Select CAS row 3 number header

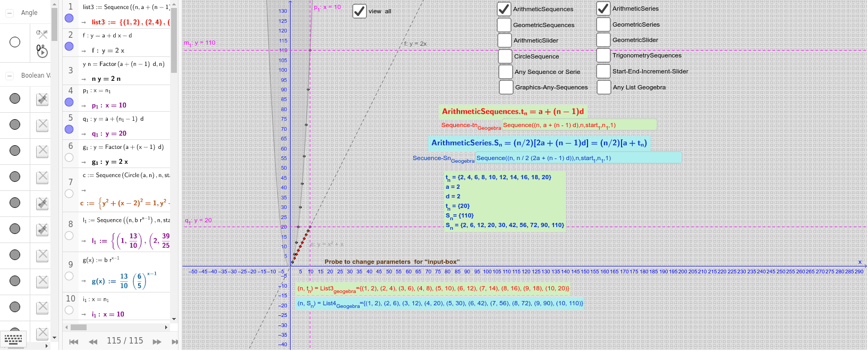point(70,70)
